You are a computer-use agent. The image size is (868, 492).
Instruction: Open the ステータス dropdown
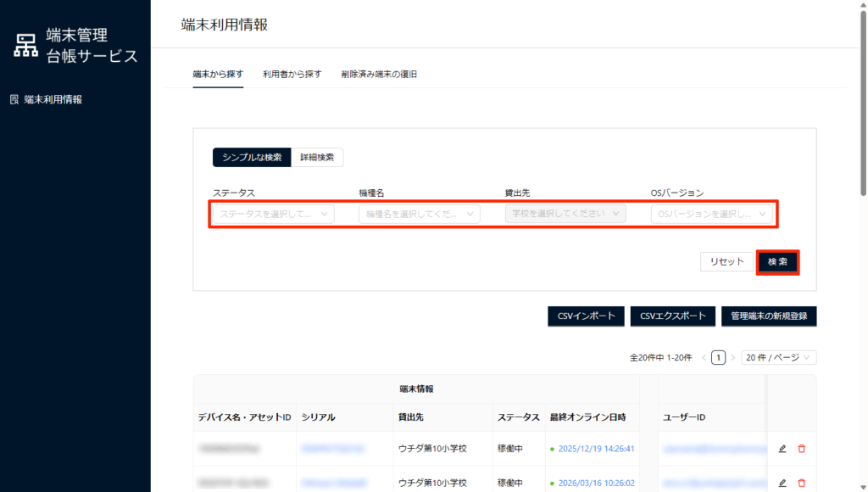pyautogui.click(x=273, y=215)
